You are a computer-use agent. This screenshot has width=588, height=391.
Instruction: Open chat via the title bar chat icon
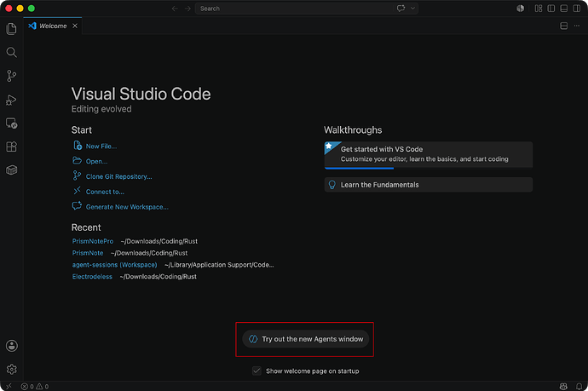click(x=401, y=9)
